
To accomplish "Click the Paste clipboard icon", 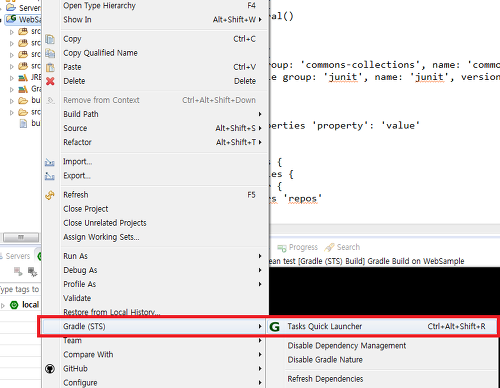I will (50, 67).
